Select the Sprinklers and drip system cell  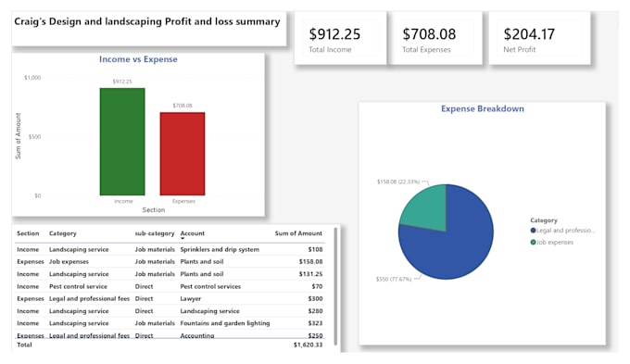pyautogui.click(x=220, y=249)
